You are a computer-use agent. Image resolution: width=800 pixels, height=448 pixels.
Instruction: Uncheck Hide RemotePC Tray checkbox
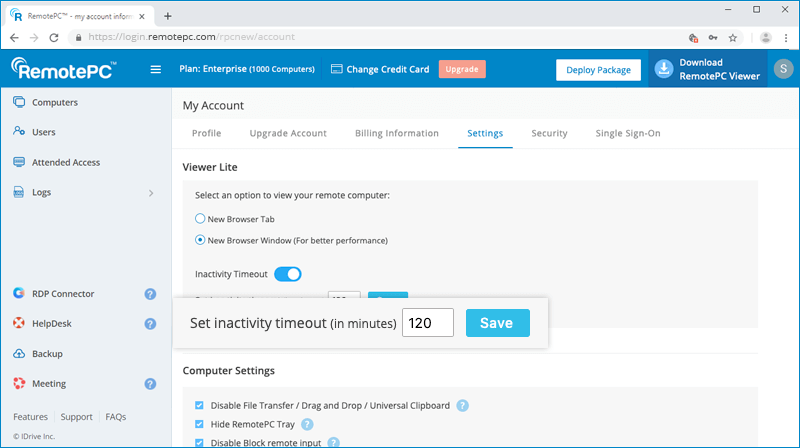[199, 424]
